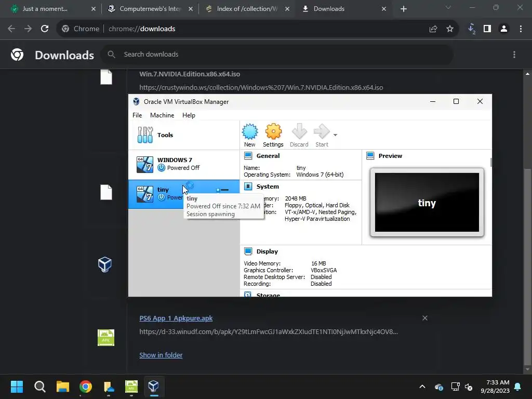Open the clock showing 7:33 AM
The height and width of the screenshot is (399, 532).
(x=495, y=387)
